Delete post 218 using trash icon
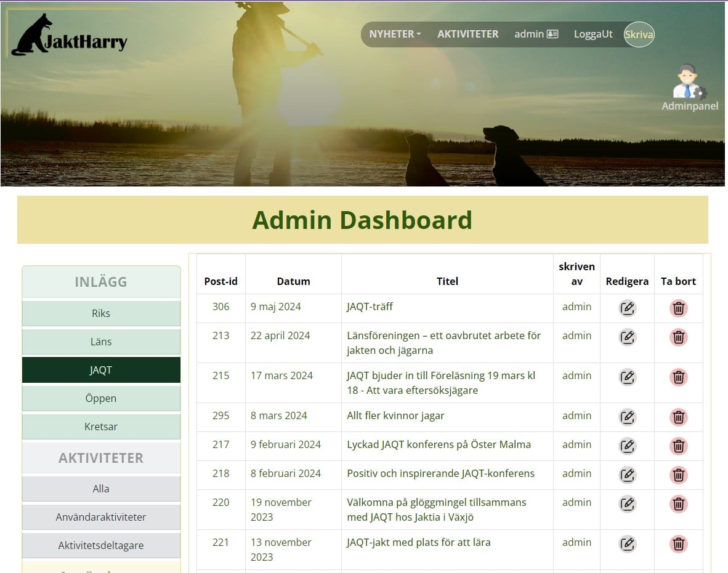Screen dimensions: 728x573 point(678,475)
